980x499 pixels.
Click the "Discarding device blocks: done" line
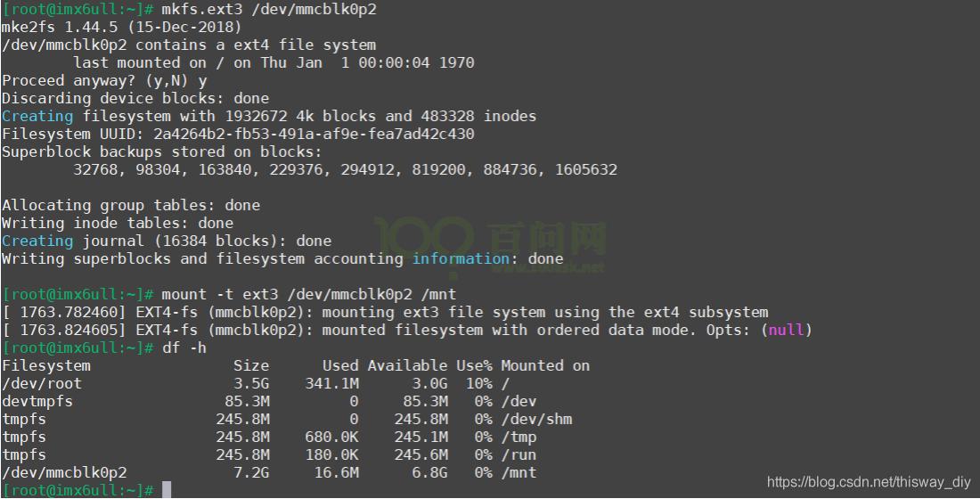click(135, 98)
